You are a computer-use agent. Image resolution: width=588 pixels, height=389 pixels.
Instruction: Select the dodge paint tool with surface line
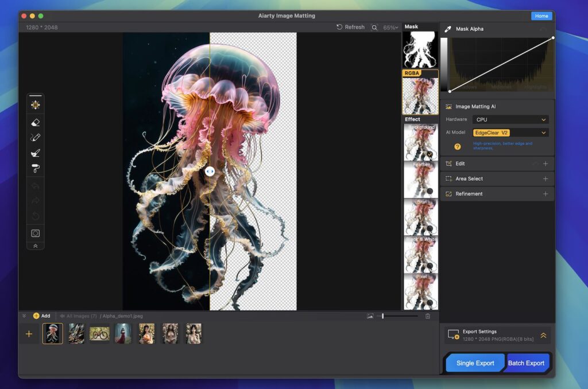(x=35, y=153)
